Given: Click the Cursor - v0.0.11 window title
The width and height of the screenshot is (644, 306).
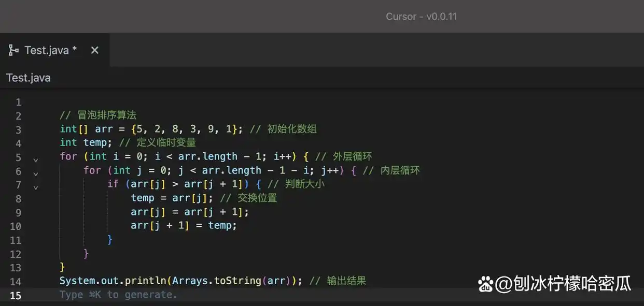Looking at the screenshot, I should [421, 17].
